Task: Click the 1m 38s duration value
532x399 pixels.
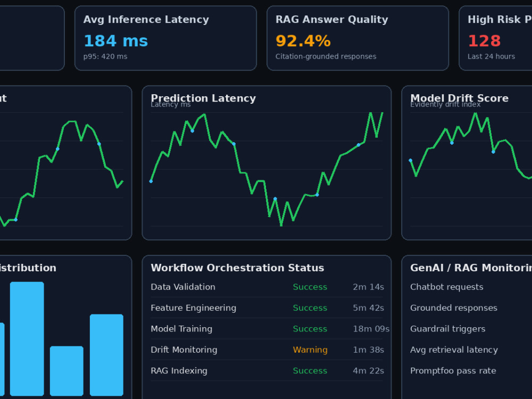Action: pyautogui.click(x=368, y=350)
